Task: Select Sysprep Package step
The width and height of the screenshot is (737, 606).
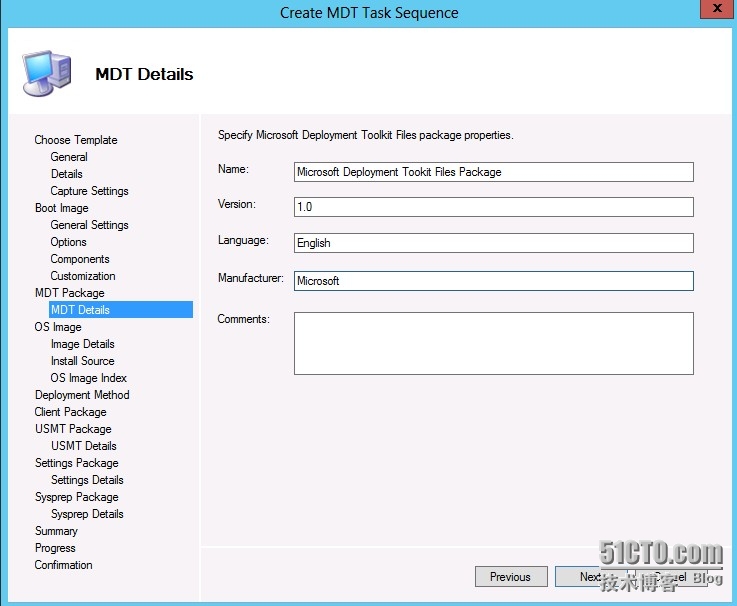Action: point(77,497)
